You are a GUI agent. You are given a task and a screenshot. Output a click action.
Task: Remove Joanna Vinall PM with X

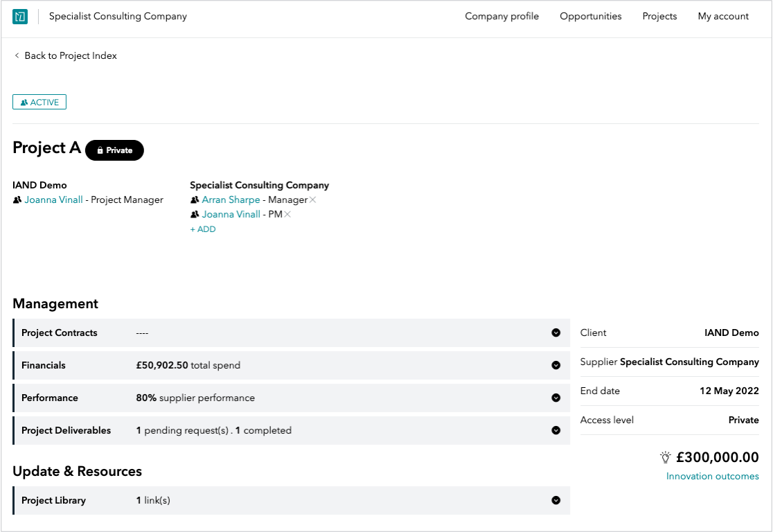287,214
